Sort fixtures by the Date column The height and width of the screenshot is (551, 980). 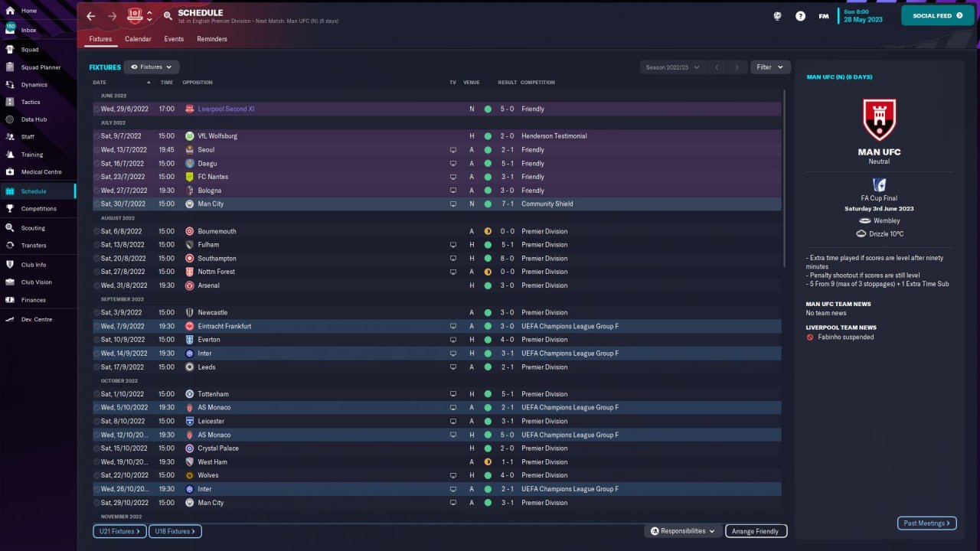[x=100, y=83]
